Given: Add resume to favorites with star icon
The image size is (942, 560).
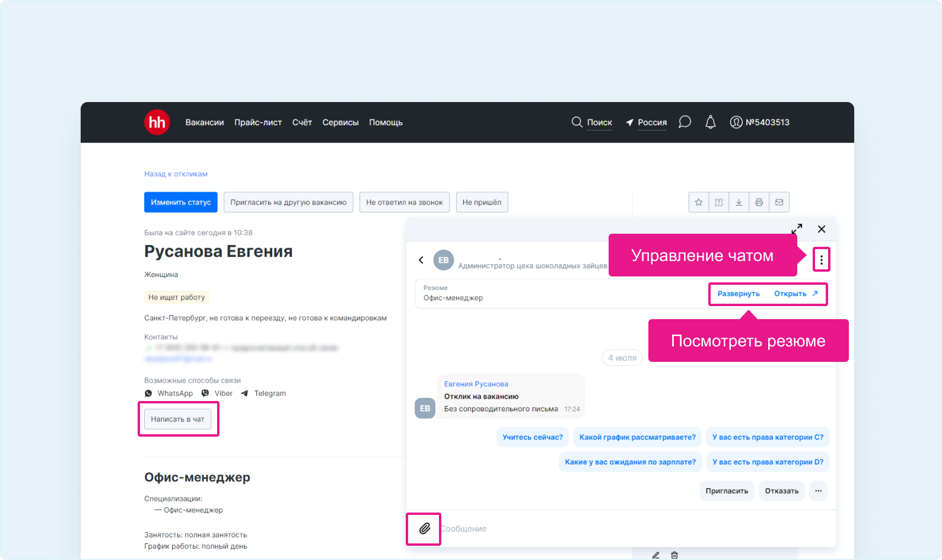Looking at the screenshot, I should coord(699,202).
